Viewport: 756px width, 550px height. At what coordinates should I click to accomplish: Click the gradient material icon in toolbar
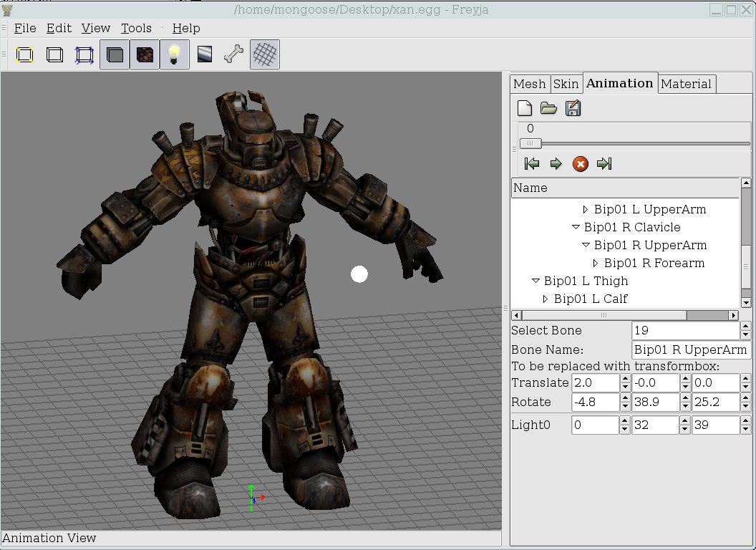point(205,54)
